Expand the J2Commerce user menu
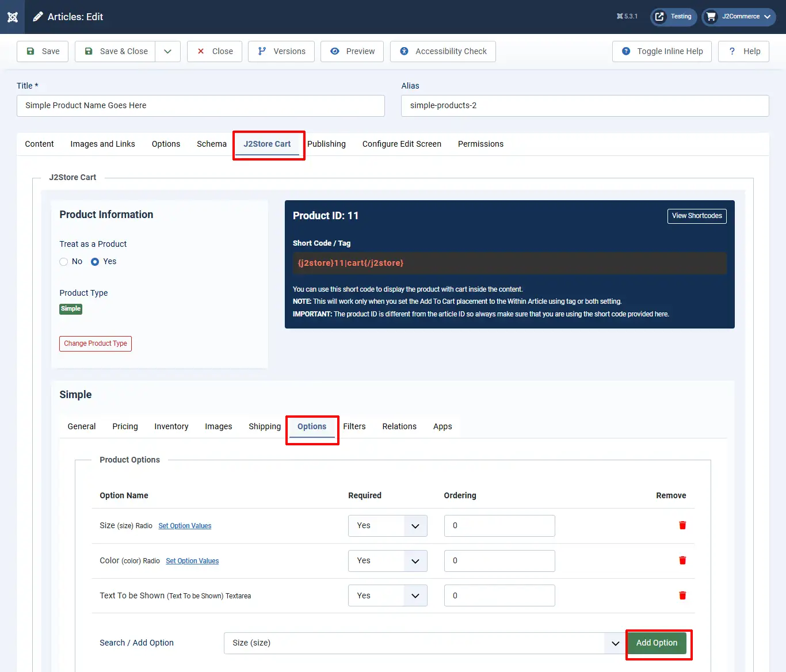 (x=738, y=17)
